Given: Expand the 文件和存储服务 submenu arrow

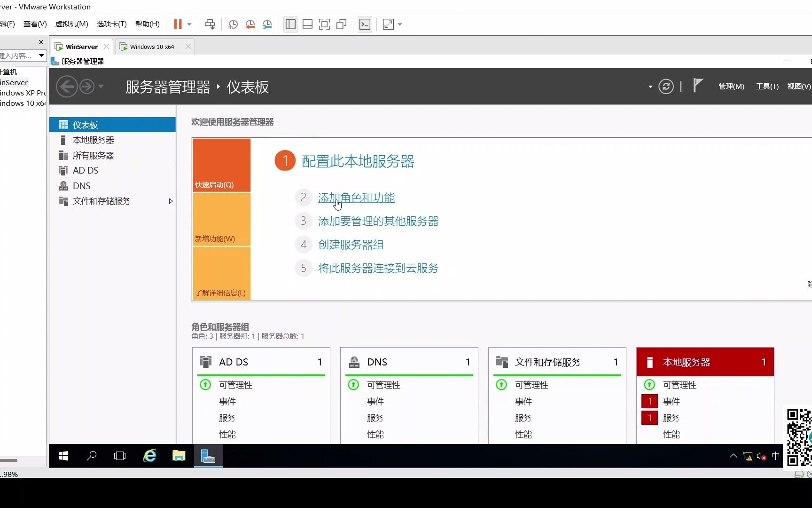Looking at the screenshot, I should pos(171,201).
